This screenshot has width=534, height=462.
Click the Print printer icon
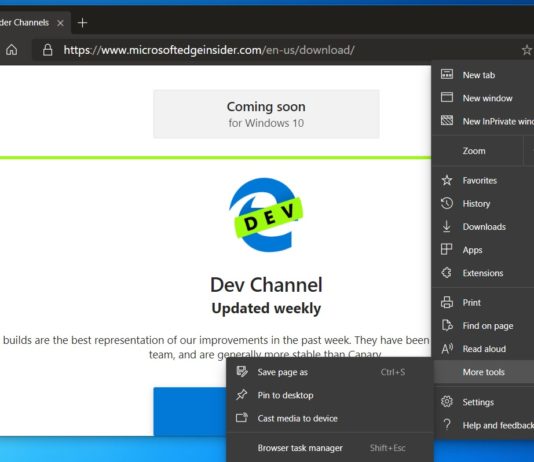coord(447,302)
